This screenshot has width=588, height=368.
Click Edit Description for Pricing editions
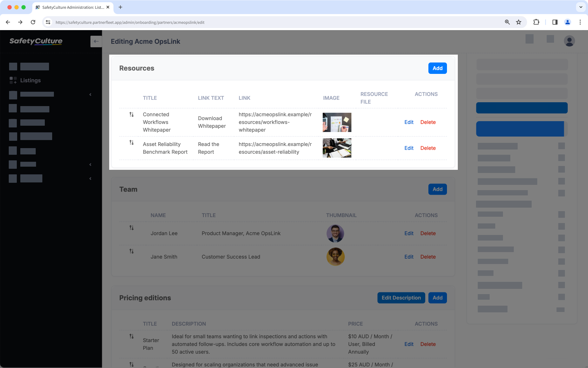(401, 298)
